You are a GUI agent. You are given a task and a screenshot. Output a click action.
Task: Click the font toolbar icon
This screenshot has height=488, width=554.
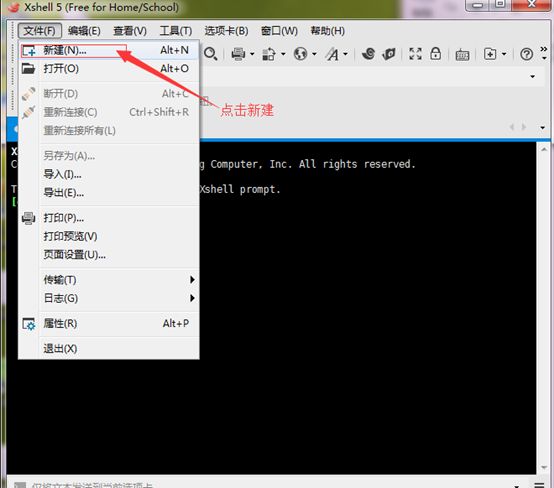click(x=332, y=54)
